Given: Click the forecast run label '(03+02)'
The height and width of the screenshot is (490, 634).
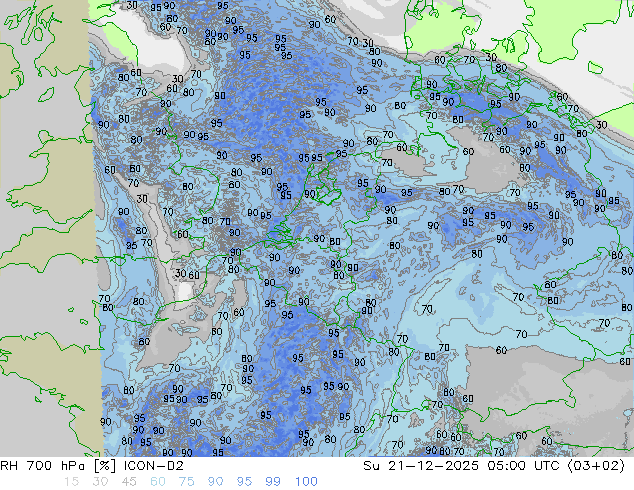Looking at the screenshot, I should coord(596,466).
